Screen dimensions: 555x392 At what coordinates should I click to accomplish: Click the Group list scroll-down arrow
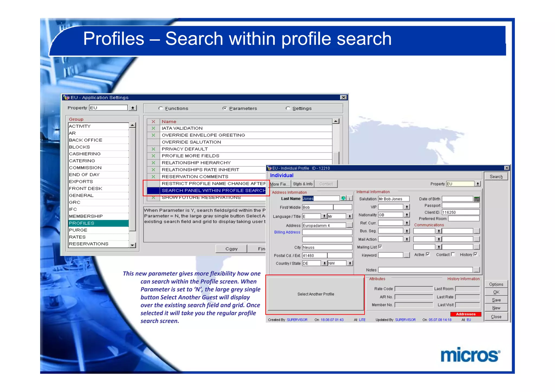click(x=132, y=245)
